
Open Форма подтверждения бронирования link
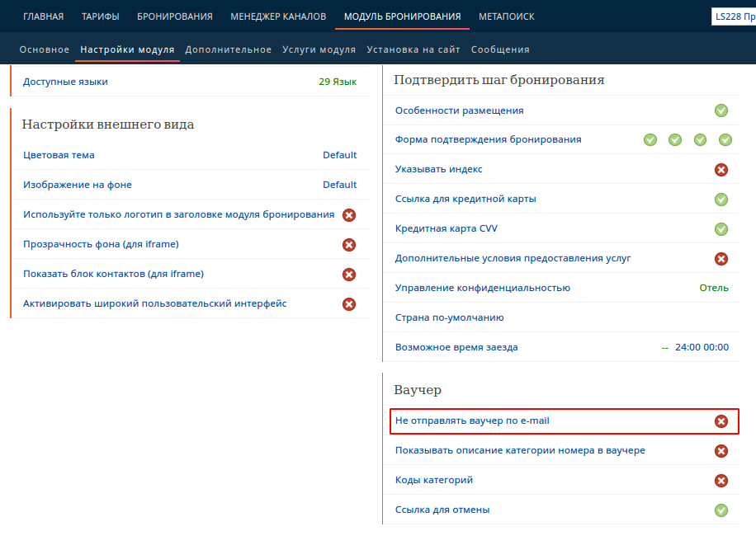point(488,139)
